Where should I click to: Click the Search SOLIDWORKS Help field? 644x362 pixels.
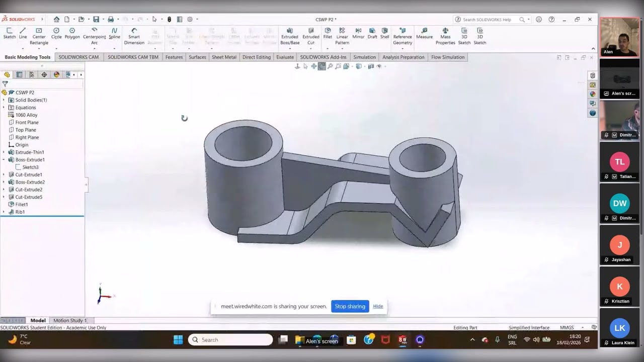487,20
